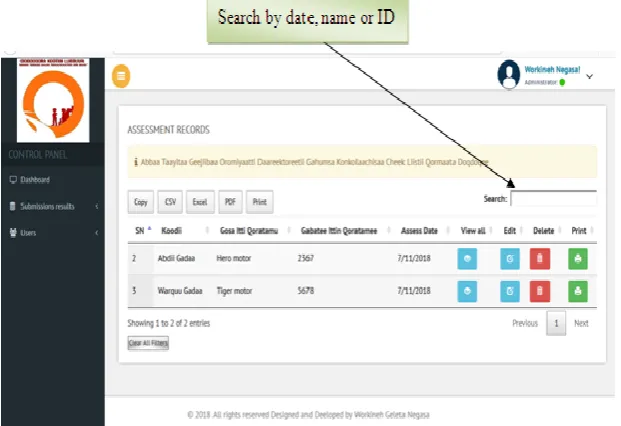Click the Users group icon
Viewport: 621px width, 426px height.
(13, 232)
